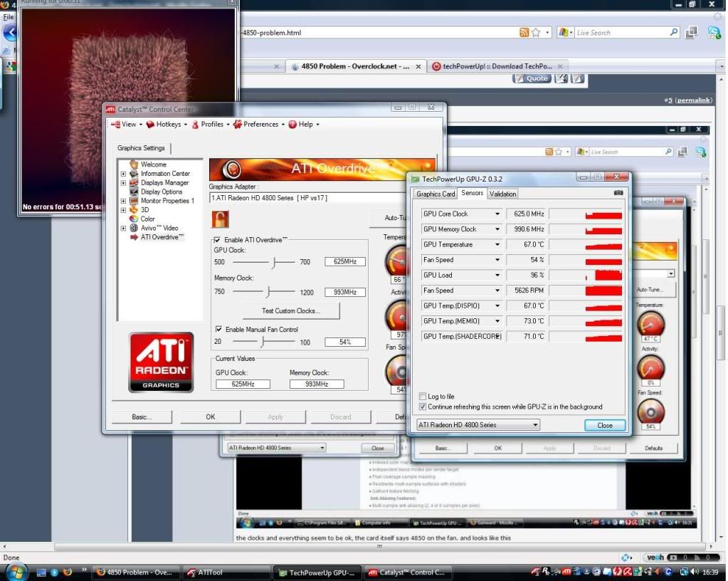This screenshot has width=728, height=581.
Task: Click the ATI tray icon in notification area
Action: (x=566, y=572)
